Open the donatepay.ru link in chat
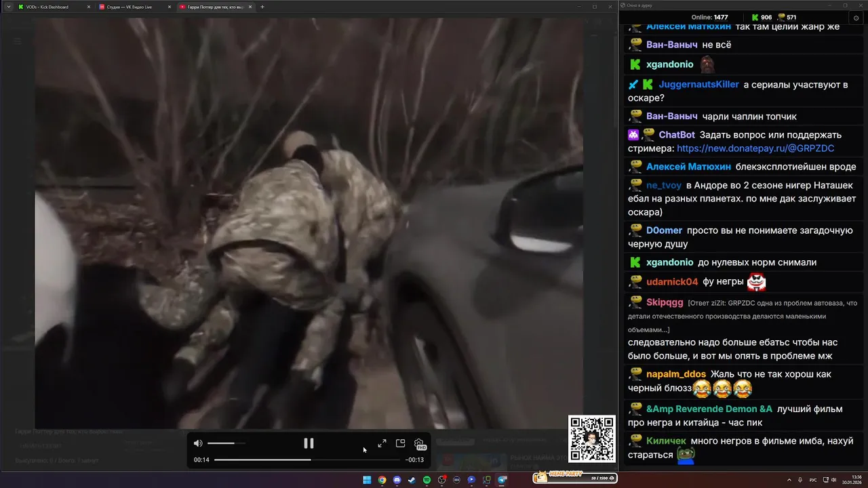This screenshot has height=488, width=868. 755,148
